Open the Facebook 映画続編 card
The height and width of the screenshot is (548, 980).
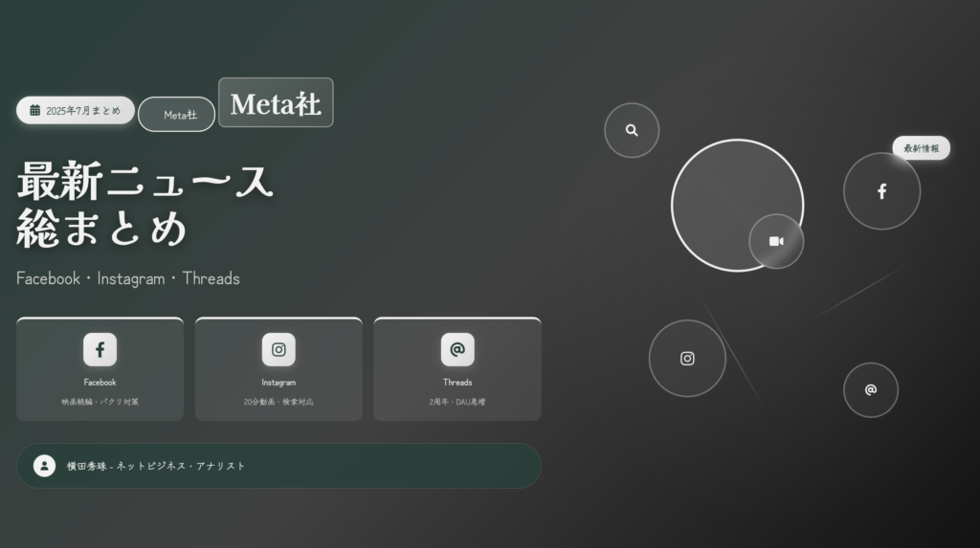coord(100,368)
